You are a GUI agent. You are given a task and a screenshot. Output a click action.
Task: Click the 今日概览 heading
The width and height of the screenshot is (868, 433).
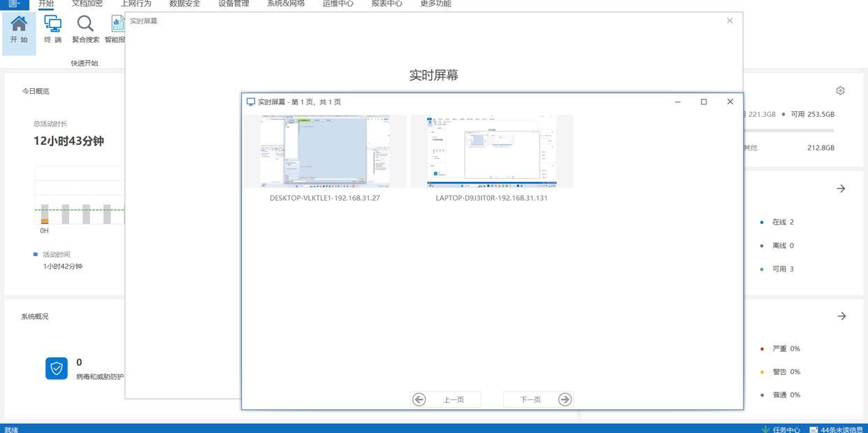click(36, 91)
